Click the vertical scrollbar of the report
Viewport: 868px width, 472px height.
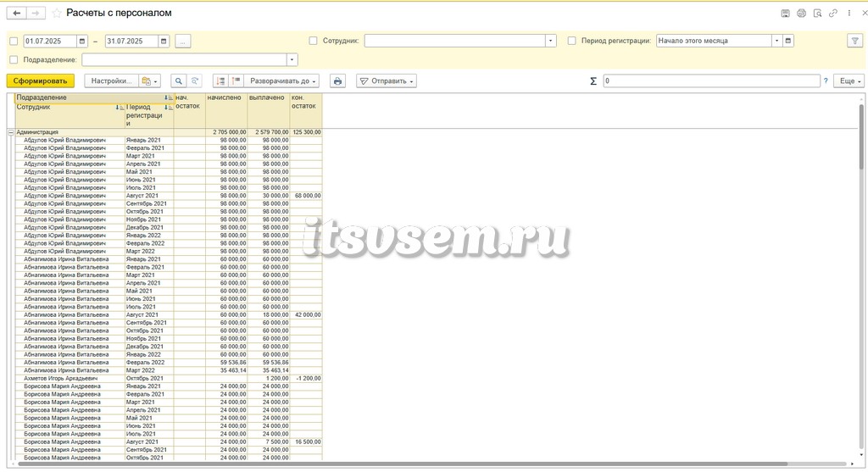coord(861,136)
